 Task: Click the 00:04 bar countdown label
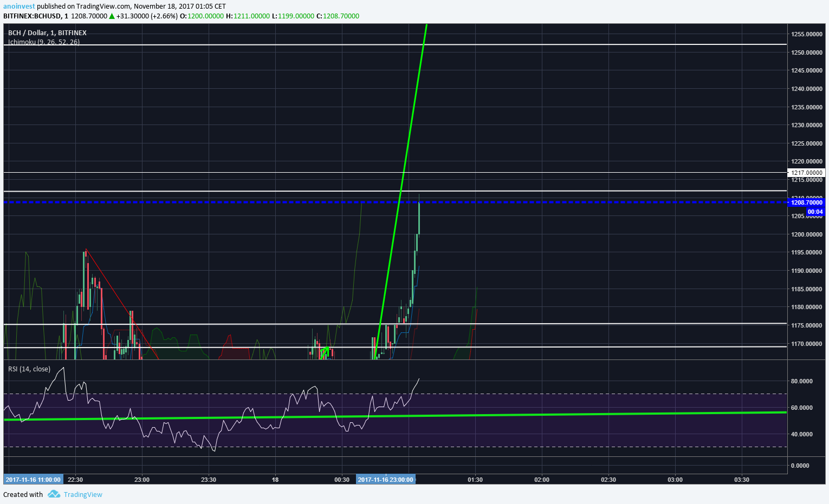click(x=815, y=212)
